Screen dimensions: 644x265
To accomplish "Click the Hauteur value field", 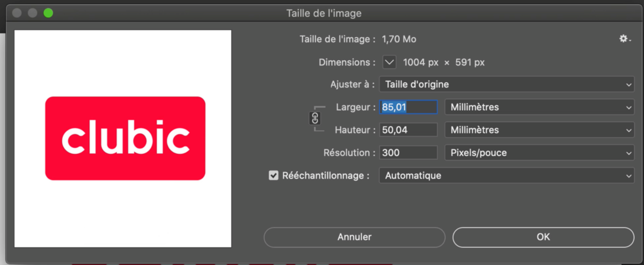I will [408, 130].
